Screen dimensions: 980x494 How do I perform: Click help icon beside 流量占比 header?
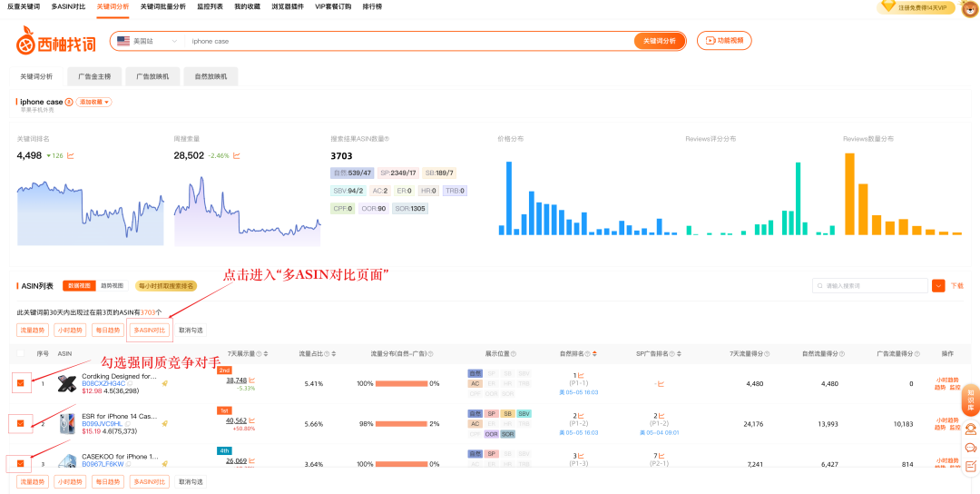tap(327, 354)
